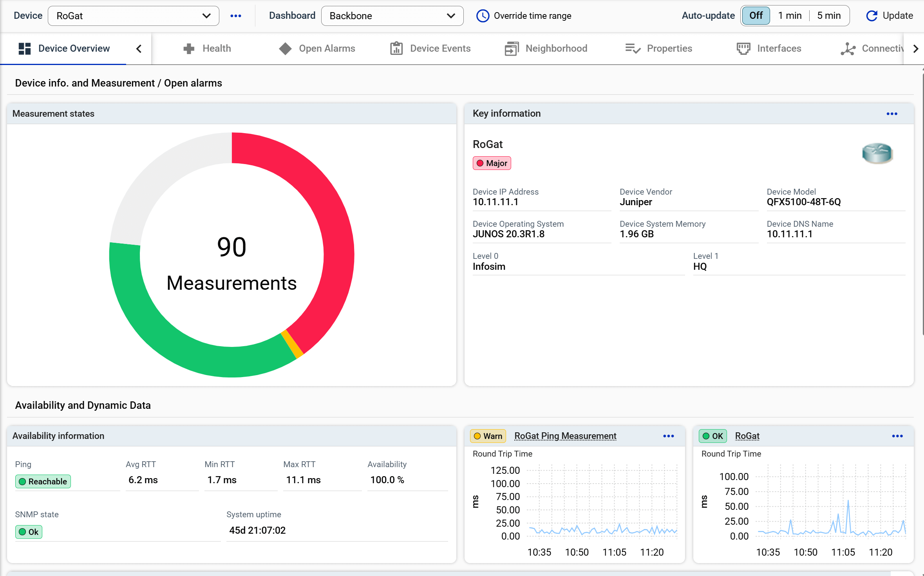924x576 pixels.
Task: Click the Device Events clipboard icon
Action: click(x=396, y=49)
